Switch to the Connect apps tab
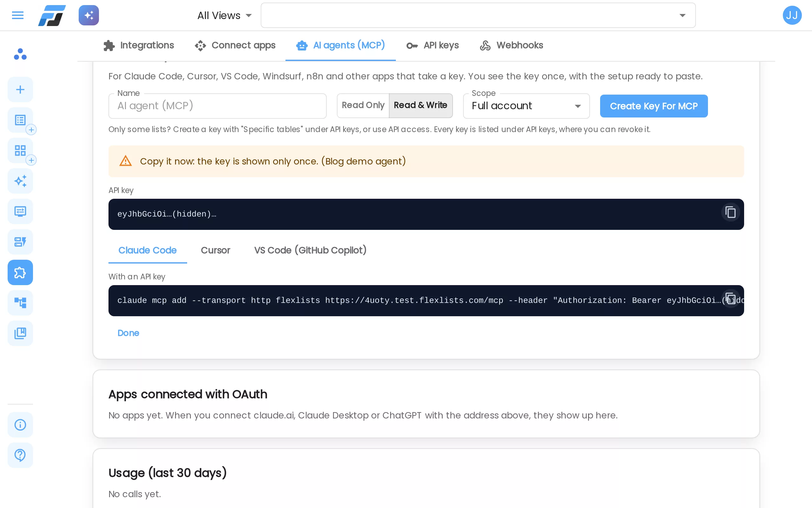The width and height of the screenshot is (812, 508). tap(235, 45)
